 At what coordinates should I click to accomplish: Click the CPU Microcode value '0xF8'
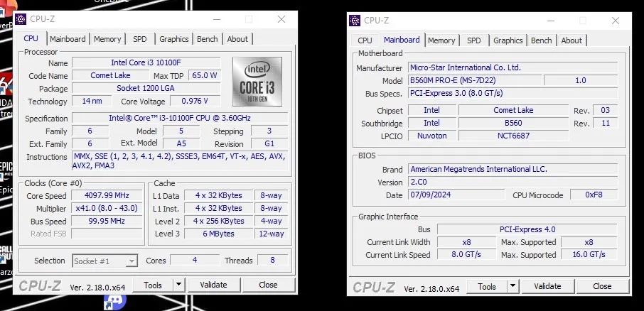(x=594, y=195)
